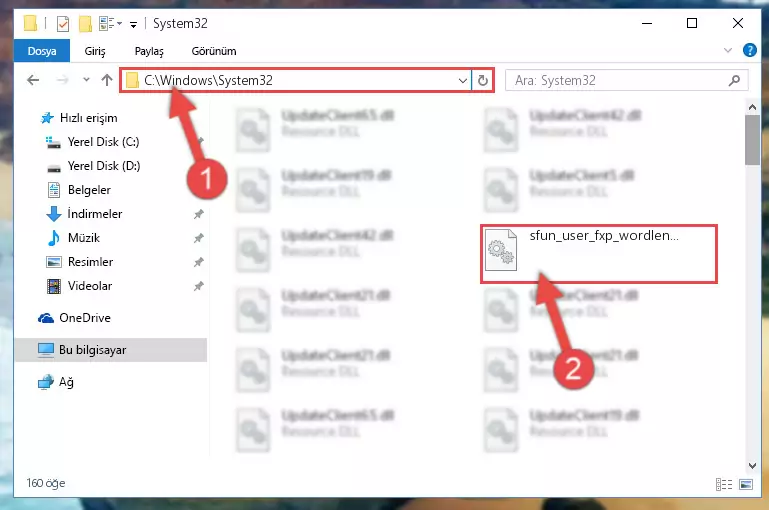Open the recent locations dropdown arrow

click(86, 79)
